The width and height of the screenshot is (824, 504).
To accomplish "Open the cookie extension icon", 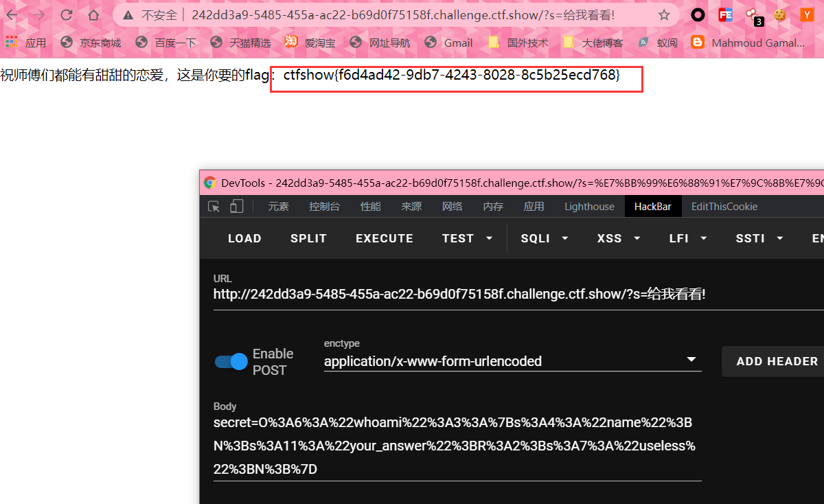I will [x=779, y=14].
